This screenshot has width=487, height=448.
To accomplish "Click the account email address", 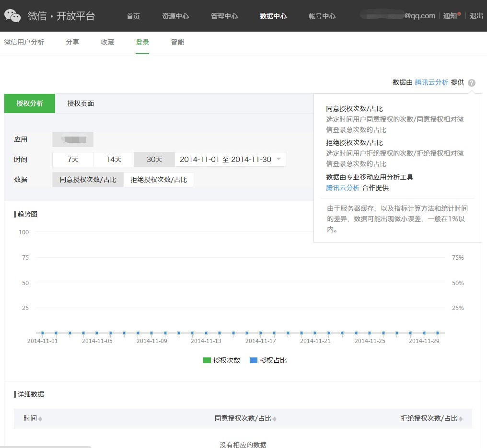I will [x=397, y=15].
